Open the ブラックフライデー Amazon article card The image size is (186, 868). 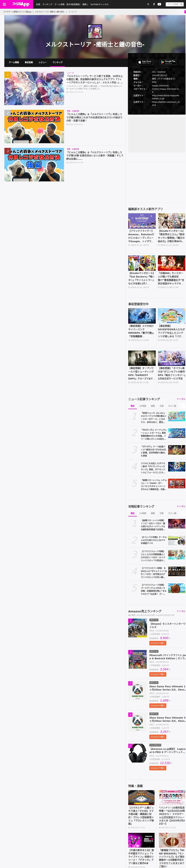pyautogui.click(x=142, y=230)
